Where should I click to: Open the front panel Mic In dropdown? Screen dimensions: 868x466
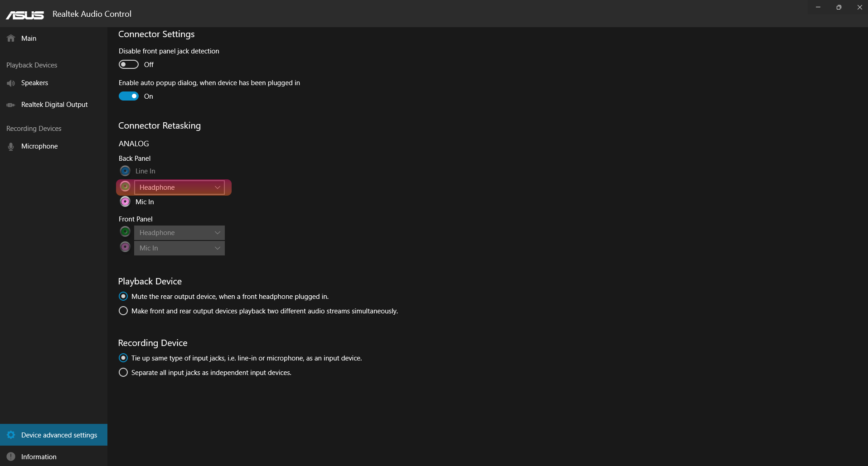click(179, 248)
